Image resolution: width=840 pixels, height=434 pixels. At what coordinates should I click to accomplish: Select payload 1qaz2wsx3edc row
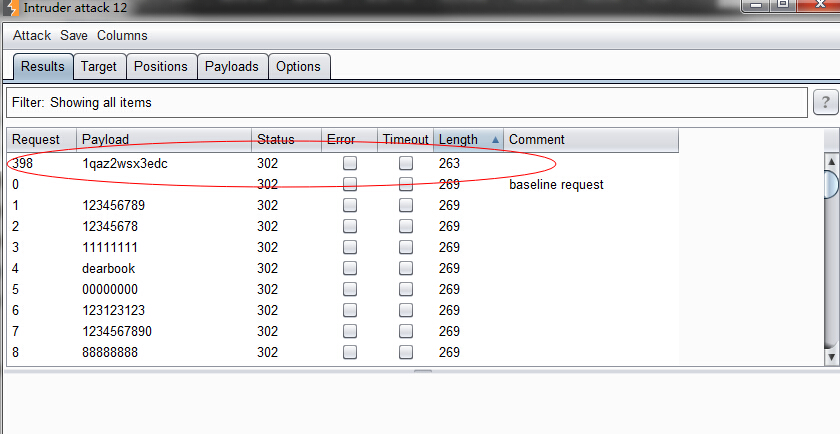(x=342, y=163)
